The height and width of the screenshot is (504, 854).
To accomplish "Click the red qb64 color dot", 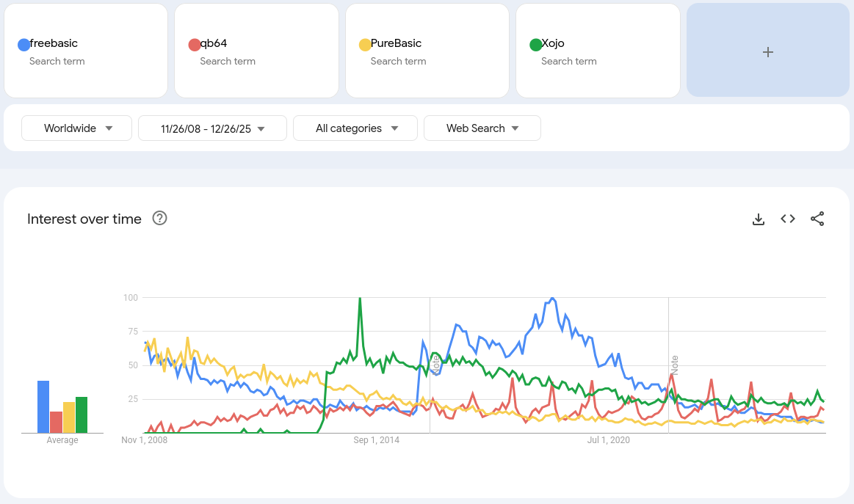I will click(194, 45).
